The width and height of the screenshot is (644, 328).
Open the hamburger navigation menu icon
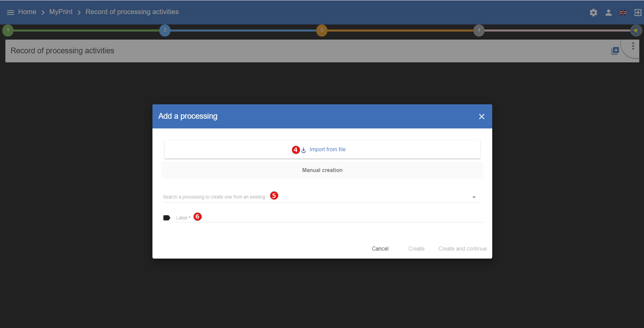click(10, 12)
